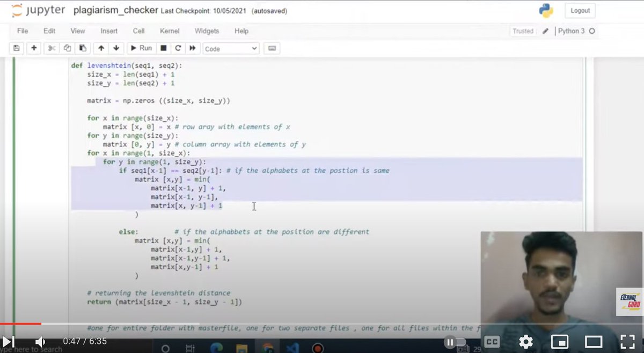
Task: Open the Help menu
Action: (x=241, y=31)
